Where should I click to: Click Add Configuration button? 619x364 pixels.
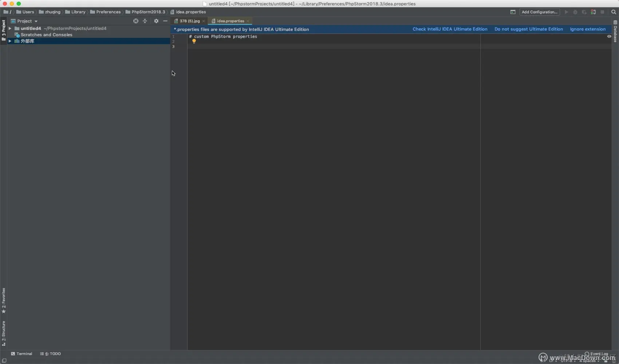[x=540, y=12]
